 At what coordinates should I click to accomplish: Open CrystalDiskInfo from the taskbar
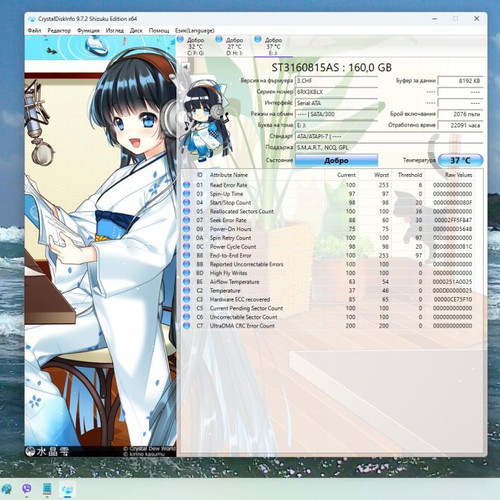click(67, 489)
